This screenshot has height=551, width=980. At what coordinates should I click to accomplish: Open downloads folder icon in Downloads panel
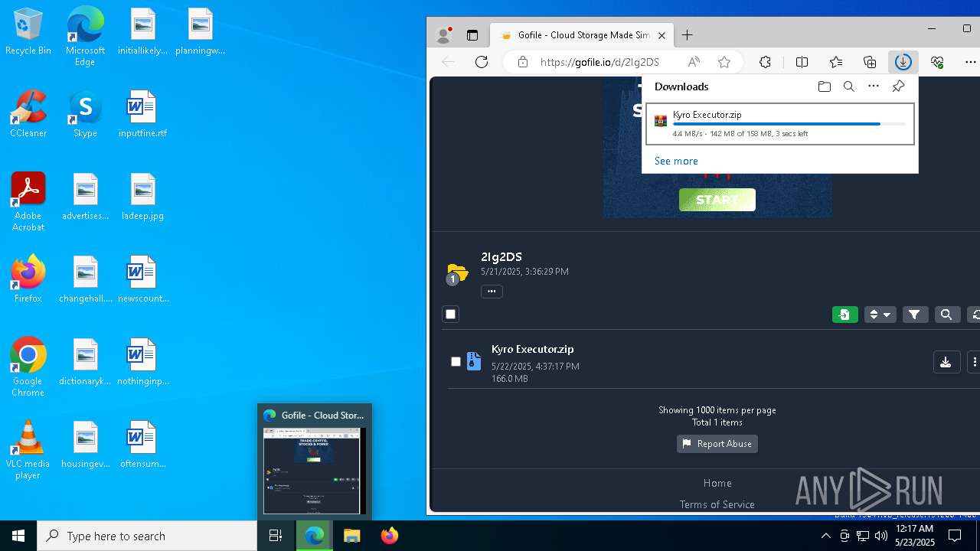825,86
